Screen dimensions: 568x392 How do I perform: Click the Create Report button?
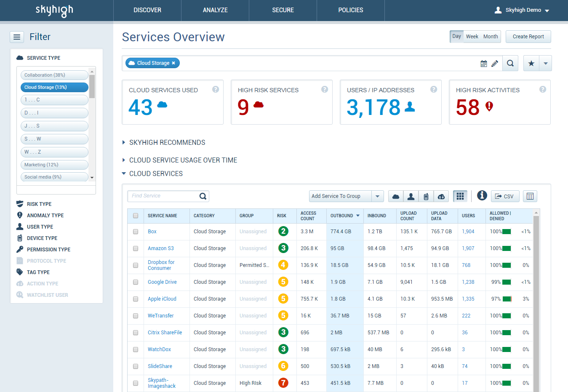pos(528,37)
